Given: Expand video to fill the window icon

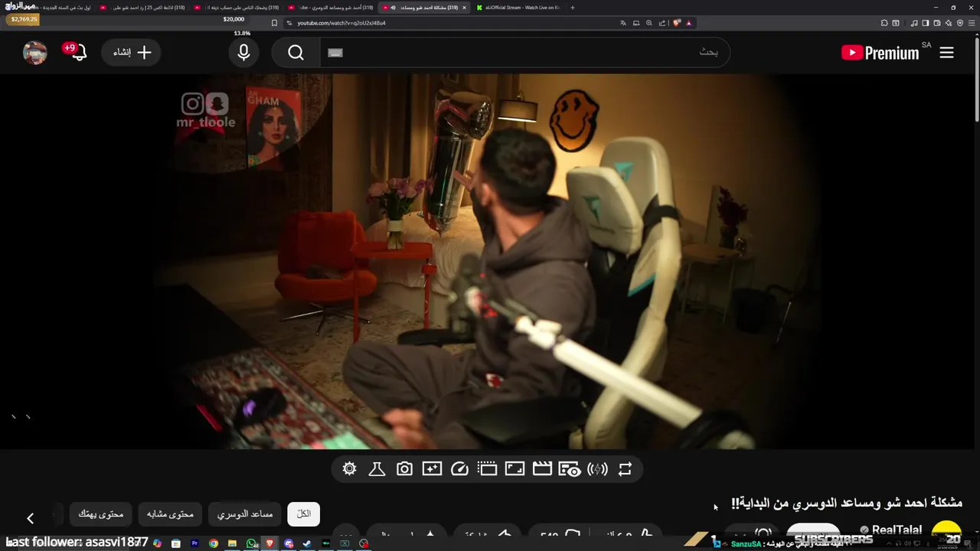Looking at the screenshot, I should coord(514,469).
